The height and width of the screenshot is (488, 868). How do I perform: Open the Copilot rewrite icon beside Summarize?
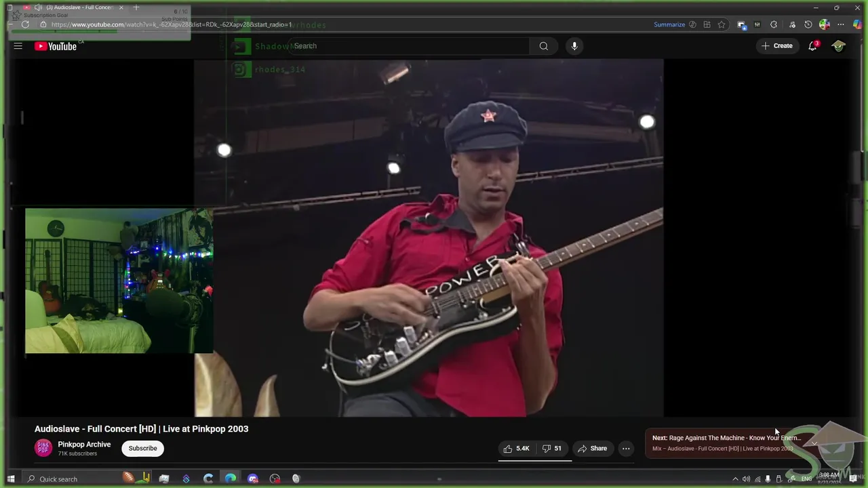(x=692, y=24)
